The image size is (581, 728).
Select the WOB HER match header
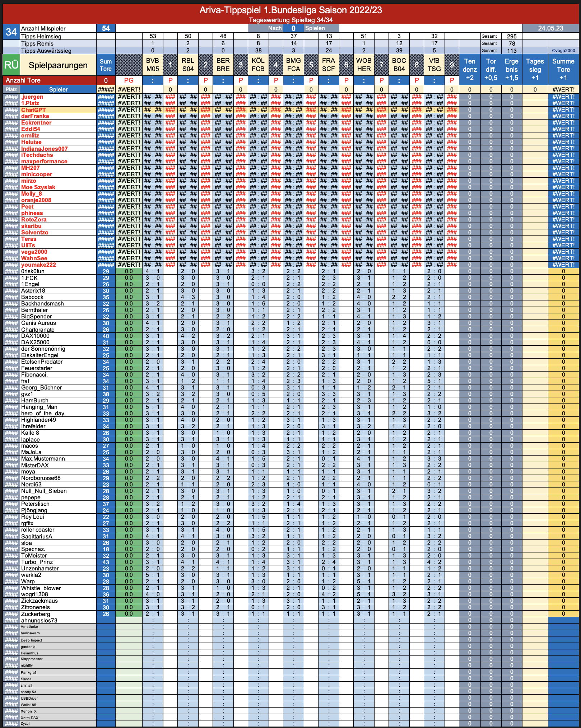pyautogui.click(x=364, y=65)
